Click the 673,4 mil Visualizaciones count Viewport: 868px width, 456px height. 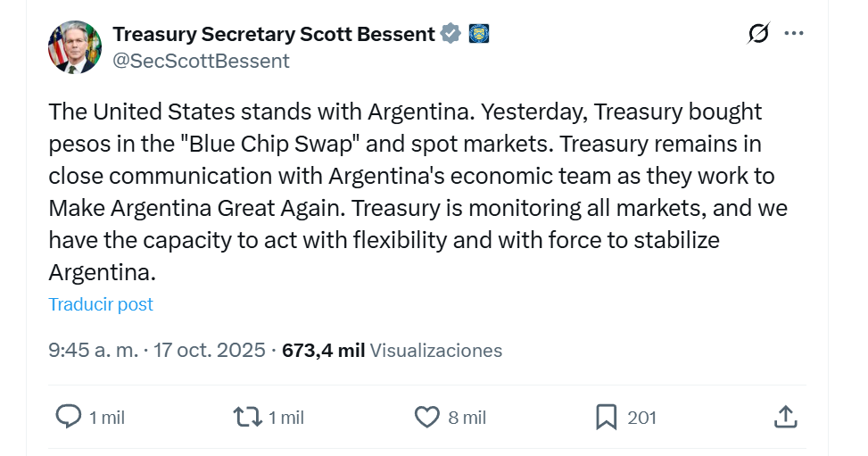point(392,350)
